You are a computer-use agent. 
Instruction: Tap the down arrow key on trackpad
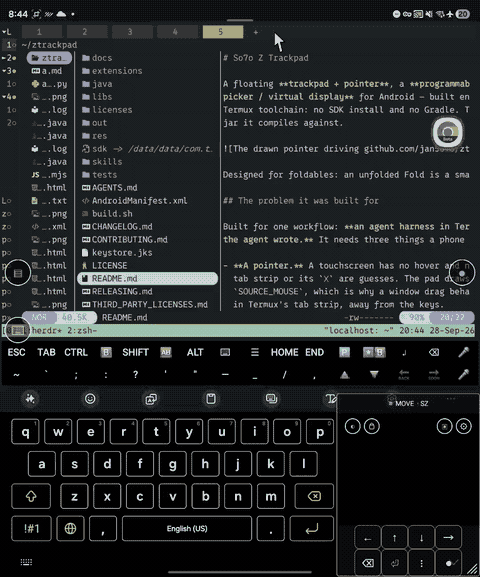[x=421, y=538]
